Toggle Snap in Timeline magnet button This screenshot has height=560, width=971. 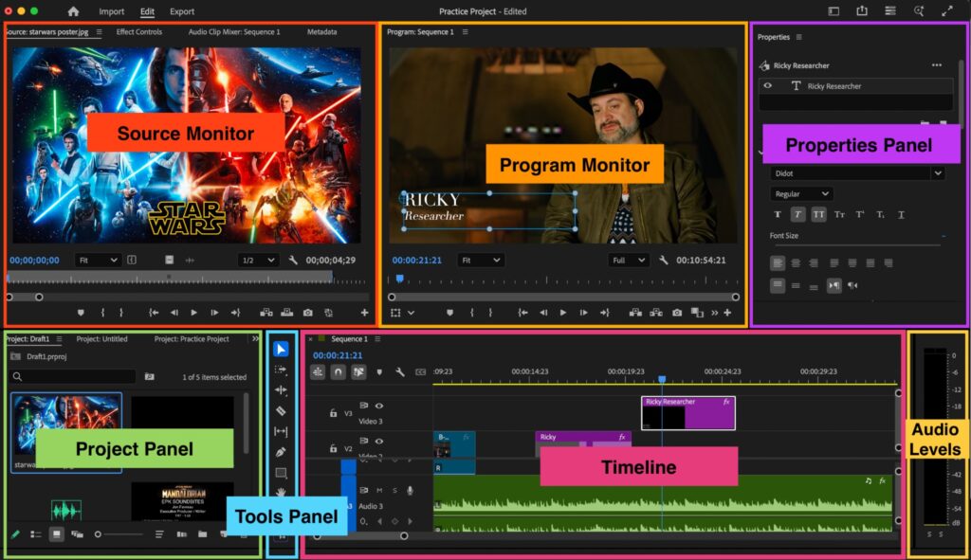pos(338,371)
